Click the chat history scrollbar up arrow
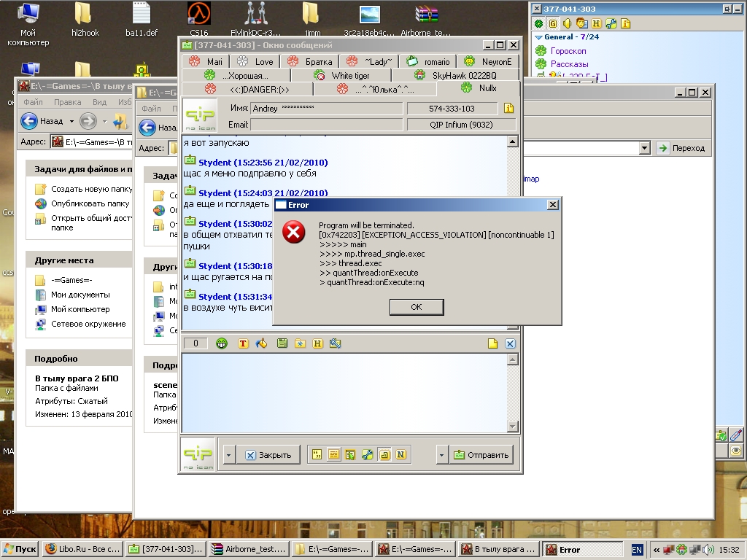Viewport: 747px width, 560px height. [513, 141]
